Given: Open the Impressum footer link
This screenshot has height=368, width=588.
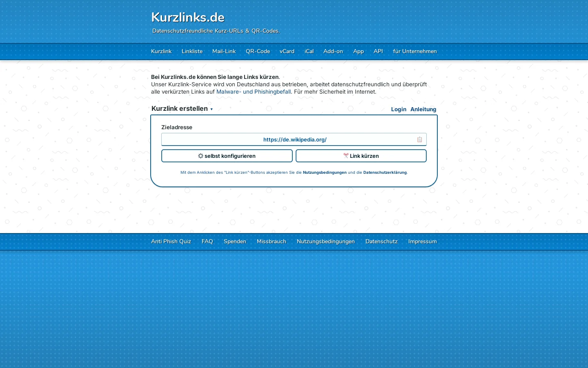Looking at the screenshot, I should 423,241.
